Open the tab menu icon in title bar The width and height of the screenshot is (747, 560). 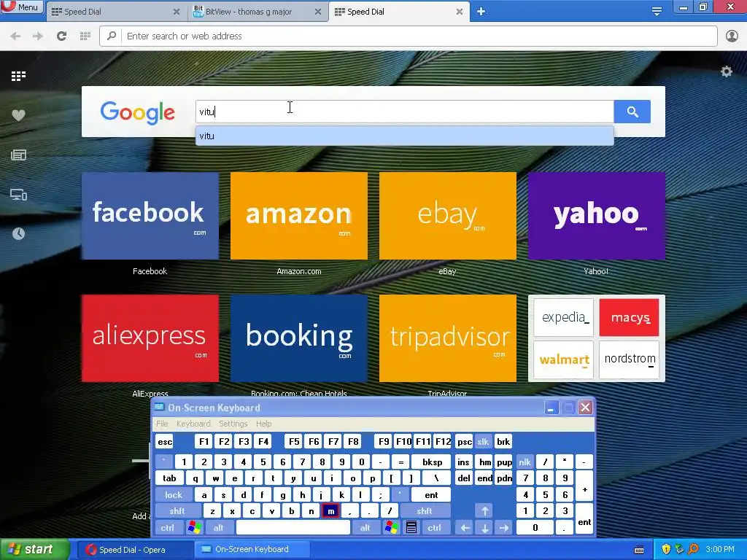[x=657, y=12]
